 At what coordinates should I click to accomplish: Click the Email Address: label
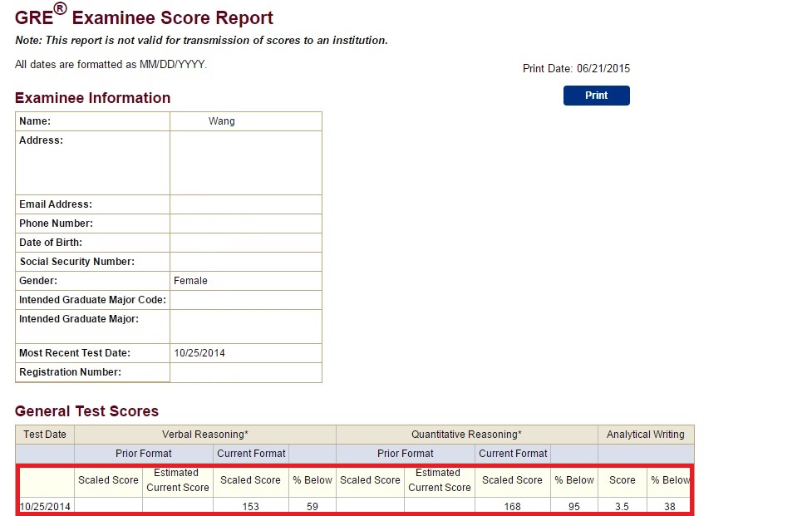pos(56,204)
